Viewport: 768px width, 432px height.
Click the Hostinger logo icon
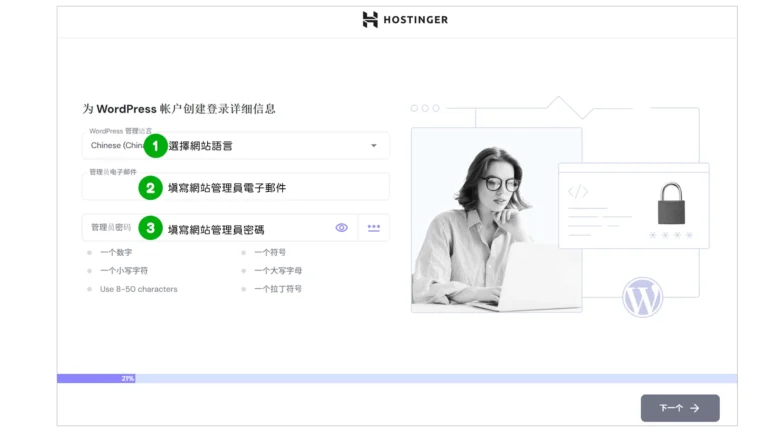pyautogui.click(x=370, y=20)
